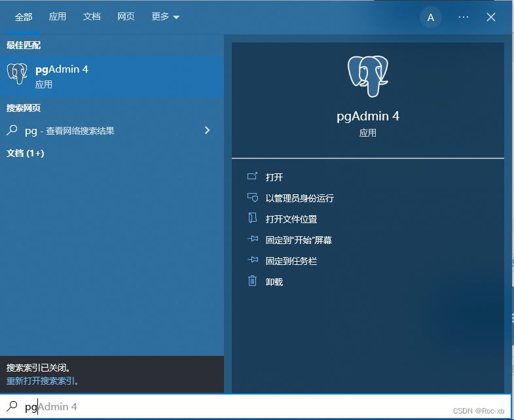Screen dimensions: 514x420
Task: Click the file location folder icon
Action: point(252,218)
